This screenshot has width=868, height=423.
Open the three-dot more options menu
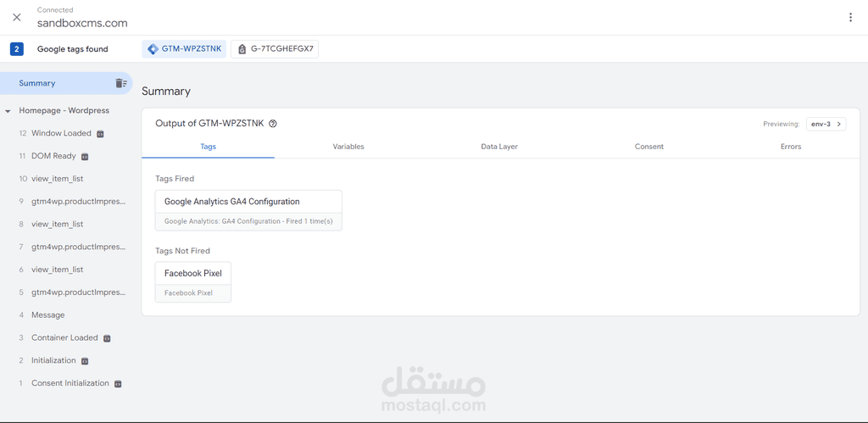[850, 17]
